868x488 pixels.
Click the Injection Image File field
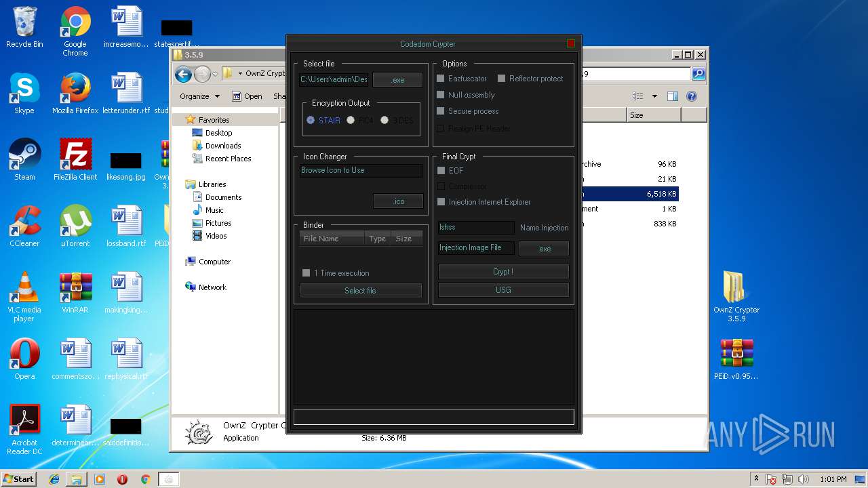(476, 247)
